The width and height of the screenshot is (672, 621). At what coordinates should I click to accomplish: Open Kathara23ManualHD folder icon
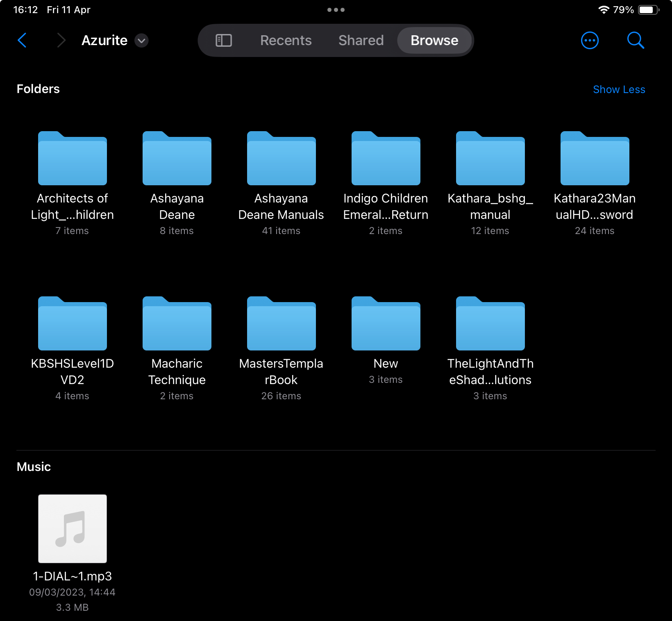[x=595, y=158]
